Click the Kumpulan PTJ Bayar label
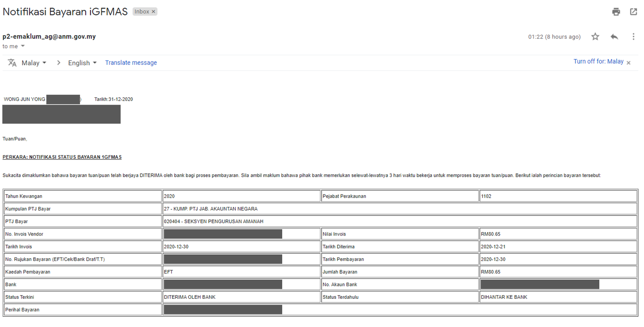Screen dimensions: 644x327 28,209
